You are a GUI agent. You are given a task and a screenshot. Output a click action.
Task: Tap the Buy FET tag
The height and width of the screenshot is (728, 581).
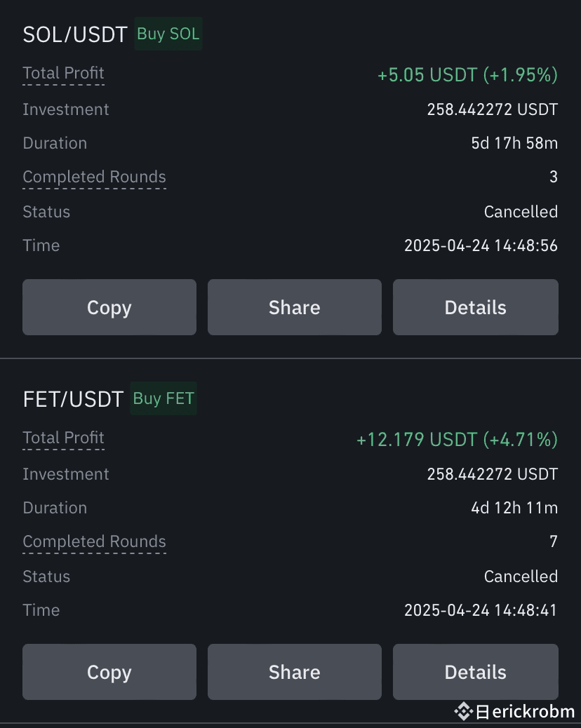163,398
